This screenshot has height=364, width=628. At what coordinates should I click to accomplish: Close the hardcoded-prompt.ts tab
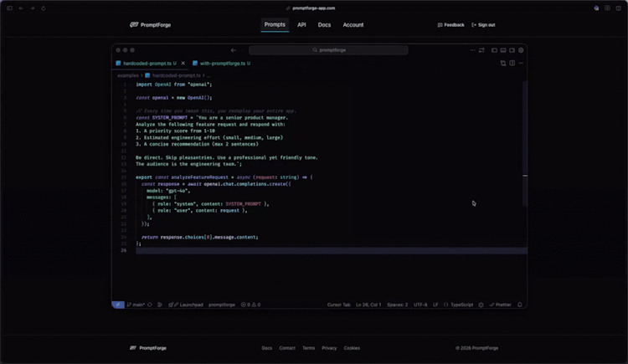(x=183, y=64)
